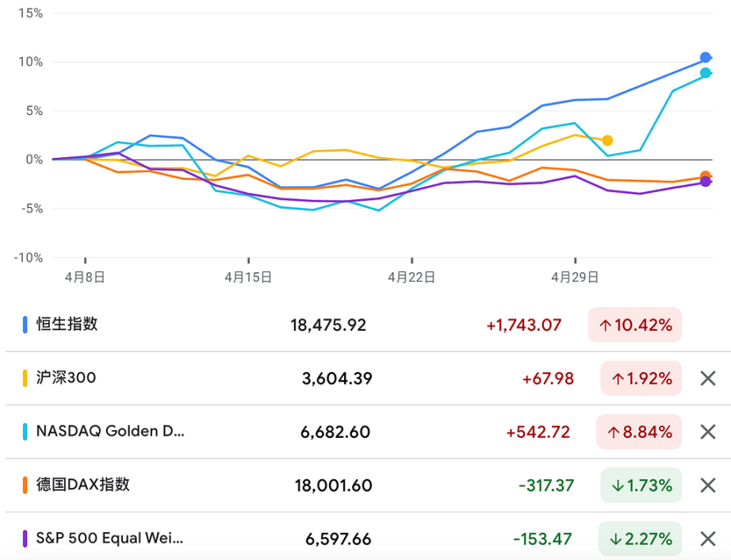The width and height of the screenshot is (731, 560).
Task: Click the yellow 沪深300 endpoint dot on chart
Action: pos(607,140)
